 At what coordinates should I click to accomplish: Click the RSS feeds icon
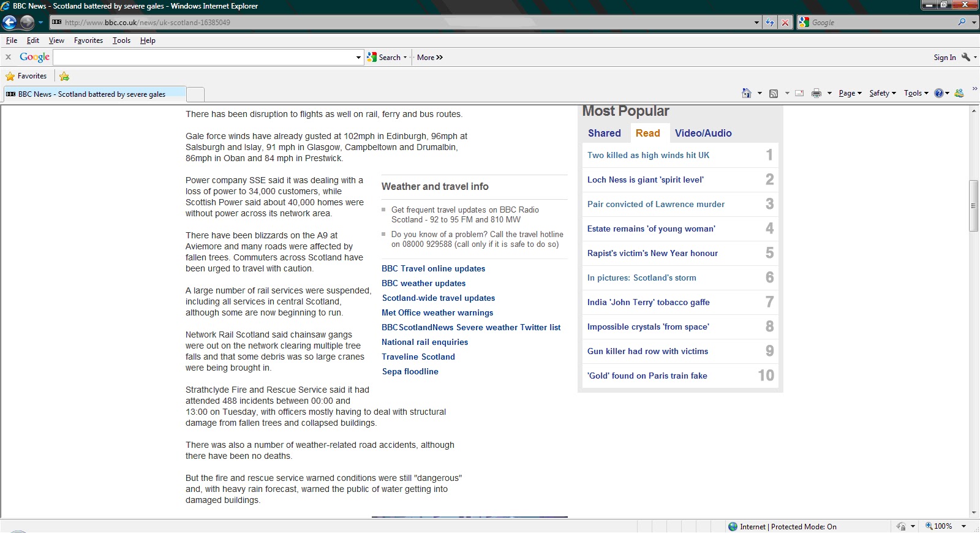pyautogui.click(x=774, y=93)
